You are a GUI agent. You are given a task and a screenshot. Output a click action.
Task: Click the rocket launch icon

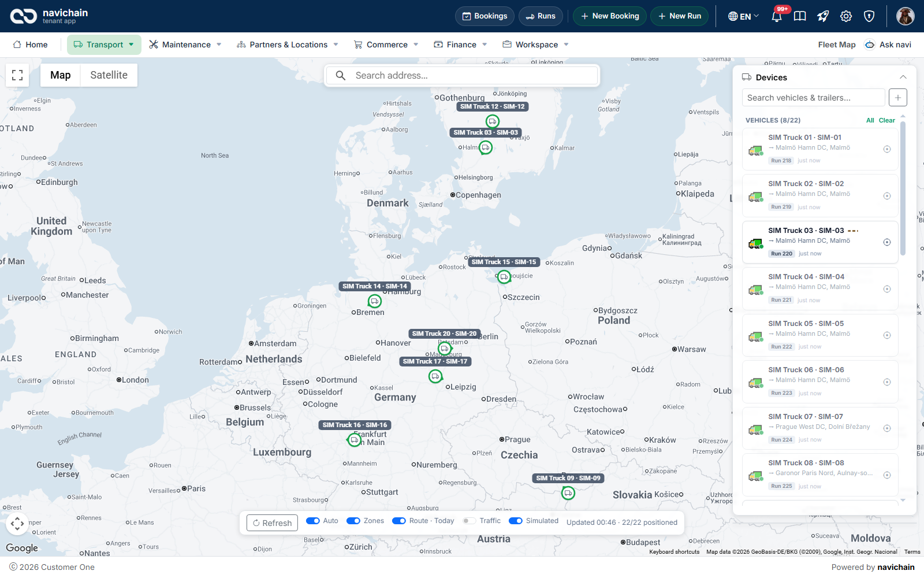(x=823, y=16)
